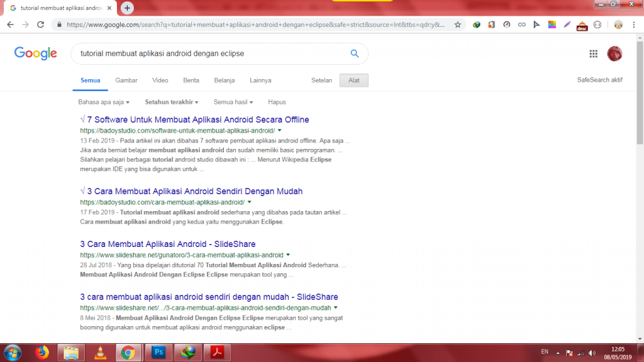Reload the page with the refresh icon
The width and height of the screenshot is (644, 362).
(40, 25)
